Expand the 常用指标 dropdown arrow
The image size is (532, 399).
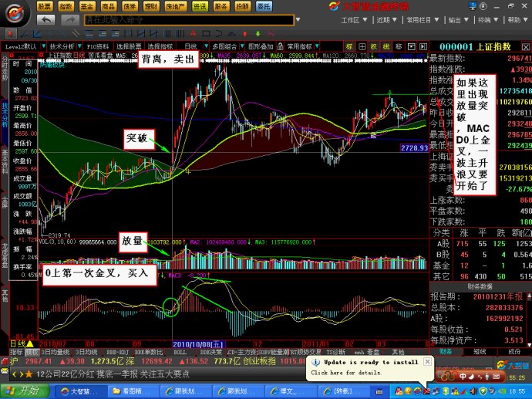pos(317,46)
